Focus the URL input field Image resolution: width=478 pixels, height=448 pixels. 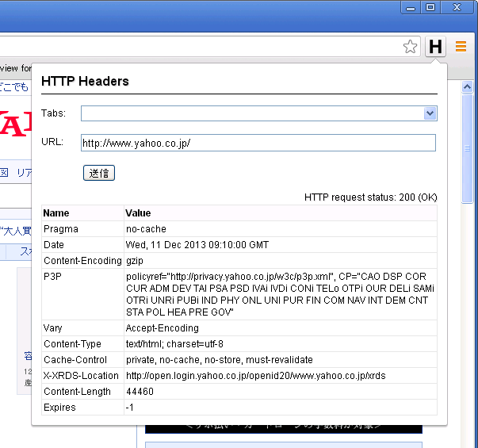click(258, 143)
